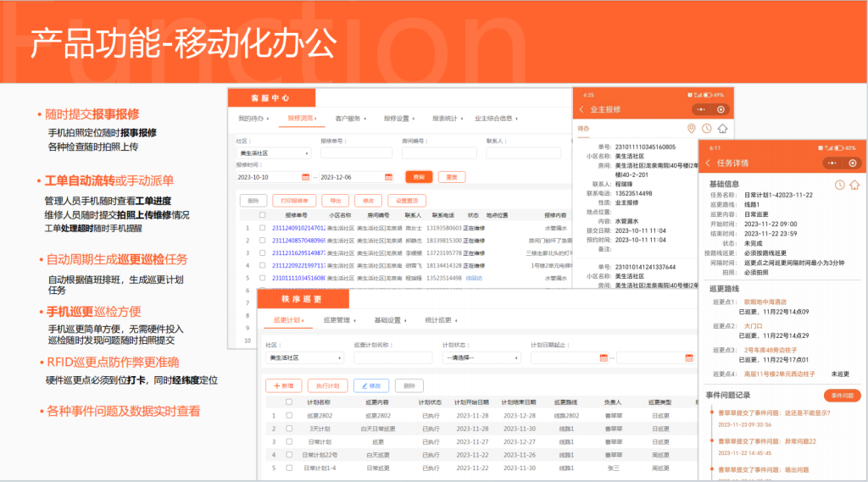Image resolution: width=868 pixels, height=482 pixels.
Task: Select all rows checkbox in 客服中心 table header
Action: (x=263, y=214)
